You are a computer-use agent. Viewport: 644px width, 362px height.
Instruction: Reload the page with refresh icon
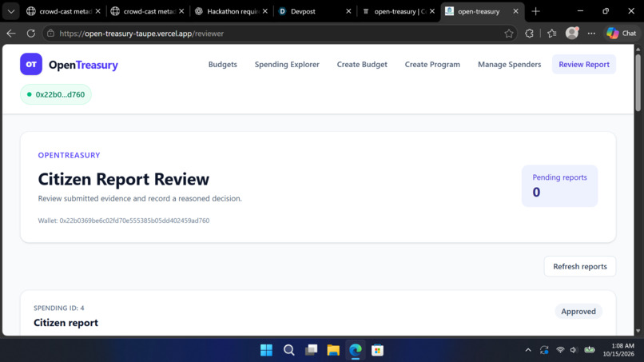[31, 34]
